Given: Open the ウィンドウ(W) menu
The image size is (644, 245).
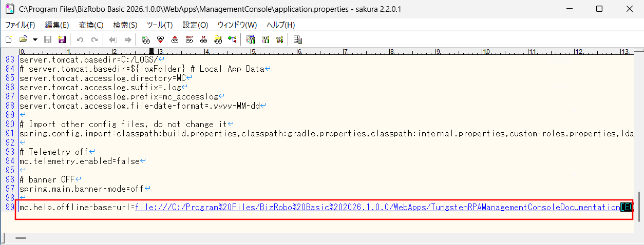Looking at the screenshot, I should click(x=237, y=25).
